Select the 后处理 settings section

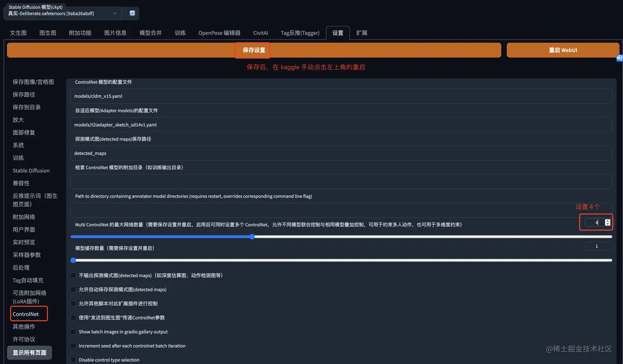click(x=21, y=268)
